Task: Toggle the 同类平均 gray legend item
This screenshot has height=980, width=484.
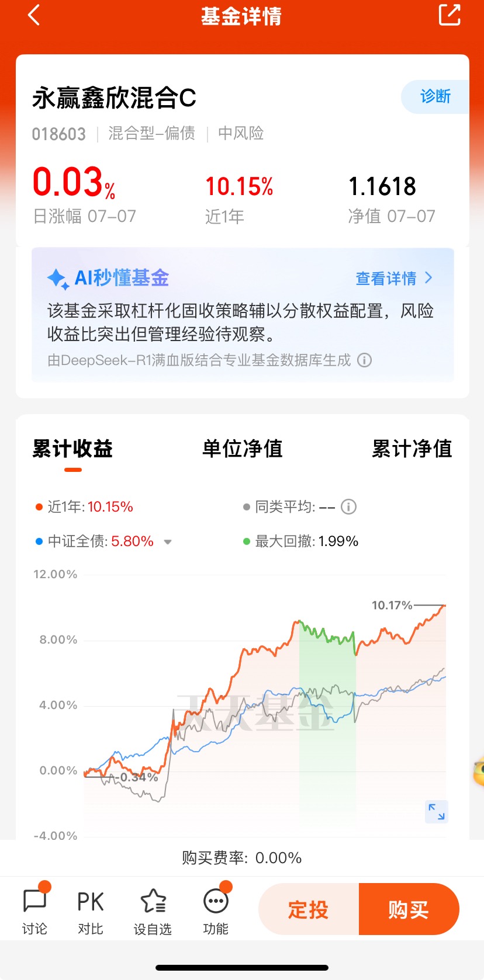Action: tap(289, 507)
